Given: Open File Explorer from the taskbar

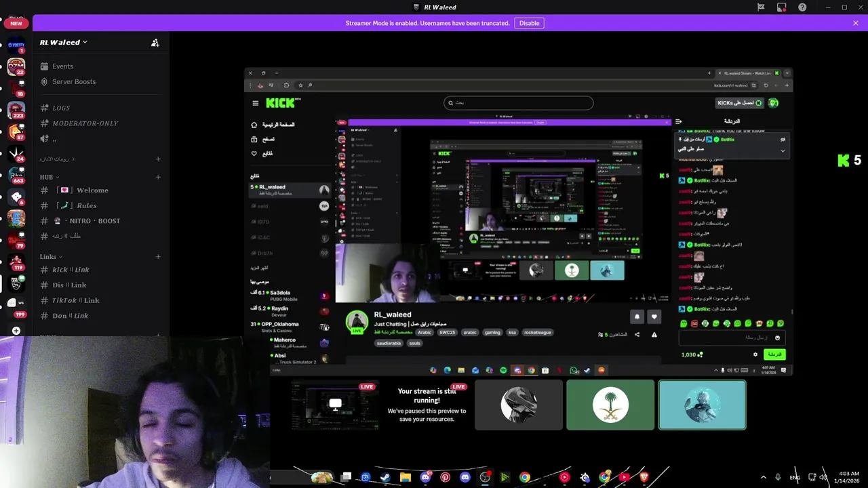Looking at the screenshot, I should click(x=406, y=477).
